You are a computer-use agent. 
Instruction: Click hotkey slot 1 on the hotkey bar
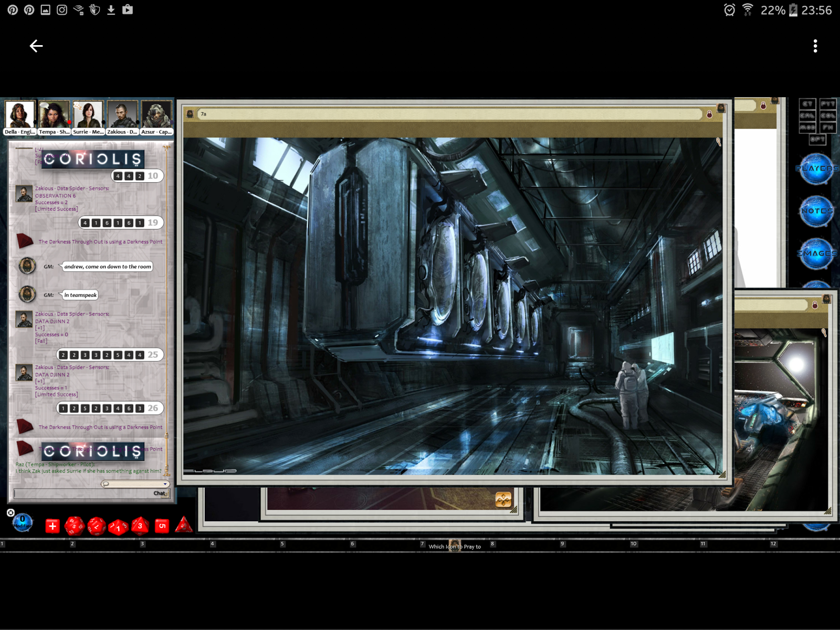(35, 546)
